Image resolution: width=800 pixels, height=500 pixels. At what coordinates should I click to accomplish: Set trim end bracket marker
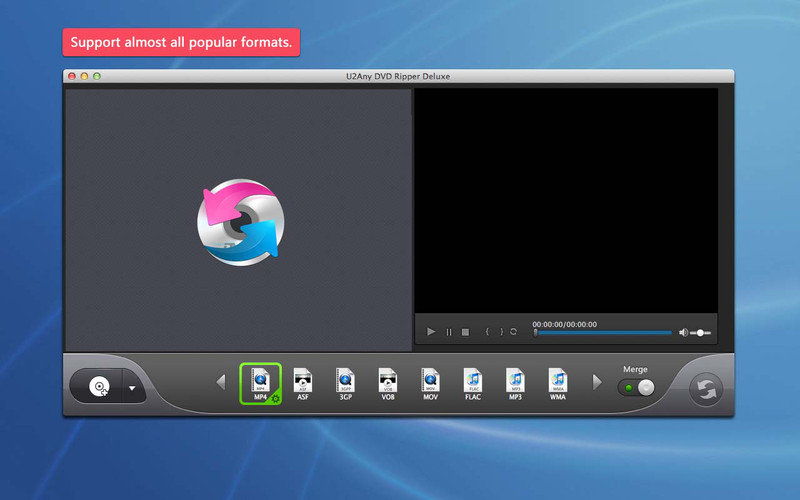tap(502, 332)
